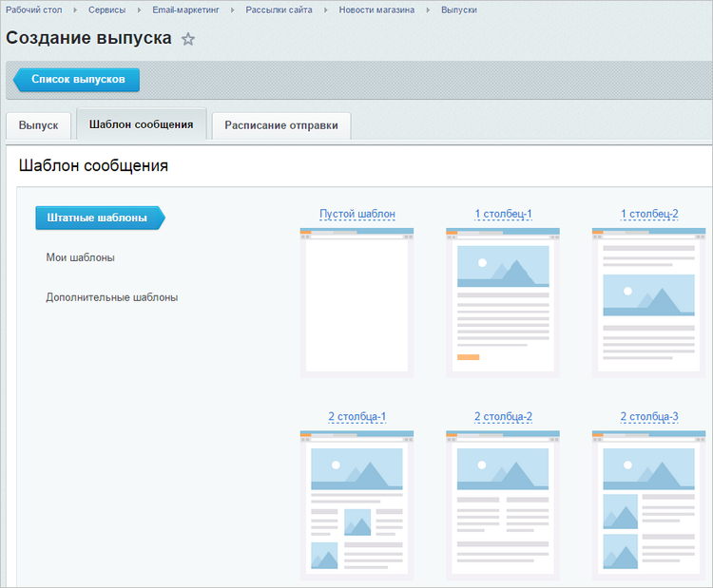The image size is (713, 588).
Task: Select Штатные шаблоны category
Action: point(100,218)
